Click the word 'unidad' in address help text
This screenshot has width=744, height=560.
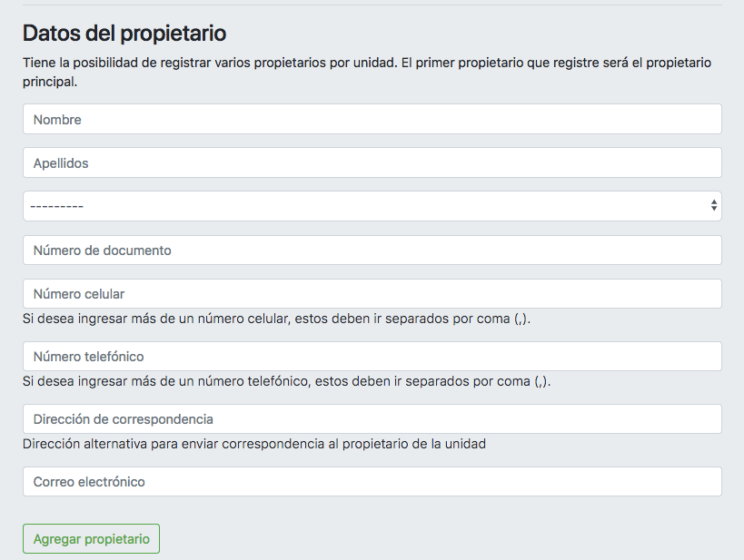tap(465, 444)
